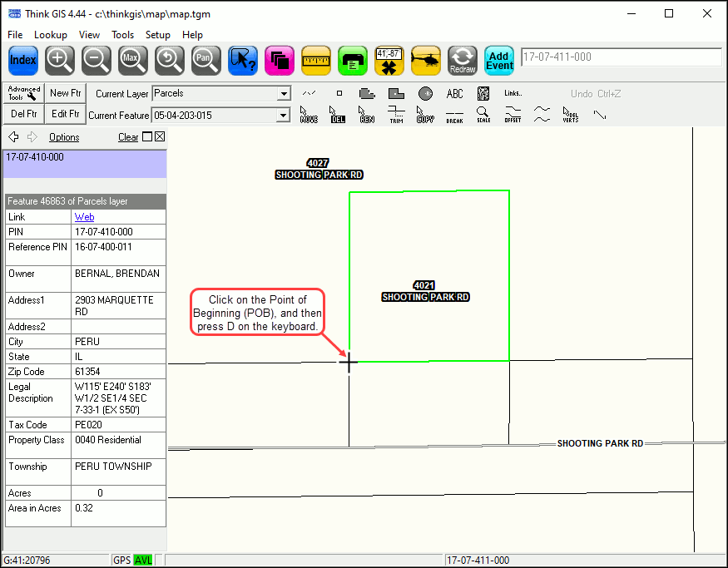728x568 pixels.
Task: Activate the Pan tool
Action: click(206, 60)
